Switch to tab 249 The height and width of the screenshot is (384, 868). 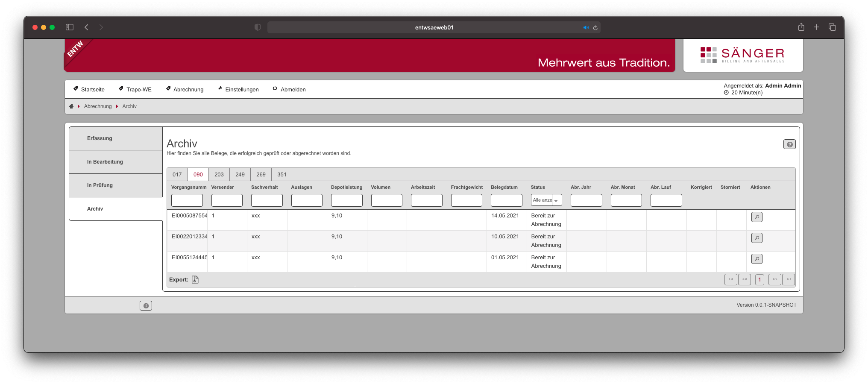[x=240, y=174]
